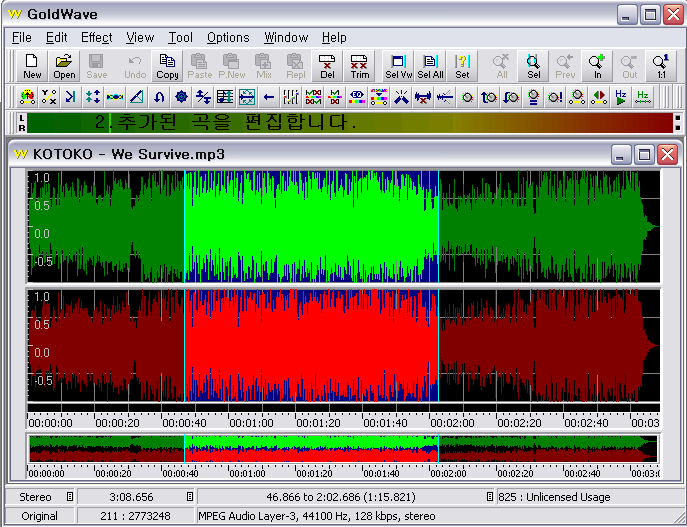Zoom in using the In icon
Viewport: 687px width, 527px height.
(x=597, y=66)
